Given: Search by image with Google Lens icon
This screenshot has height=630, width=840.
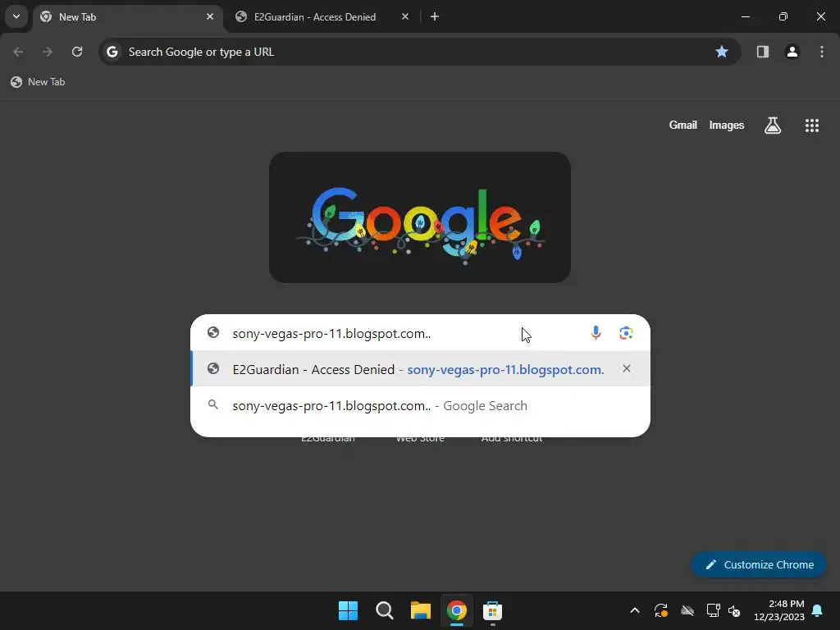Looking at the screenshot, I should coord(626,333).
